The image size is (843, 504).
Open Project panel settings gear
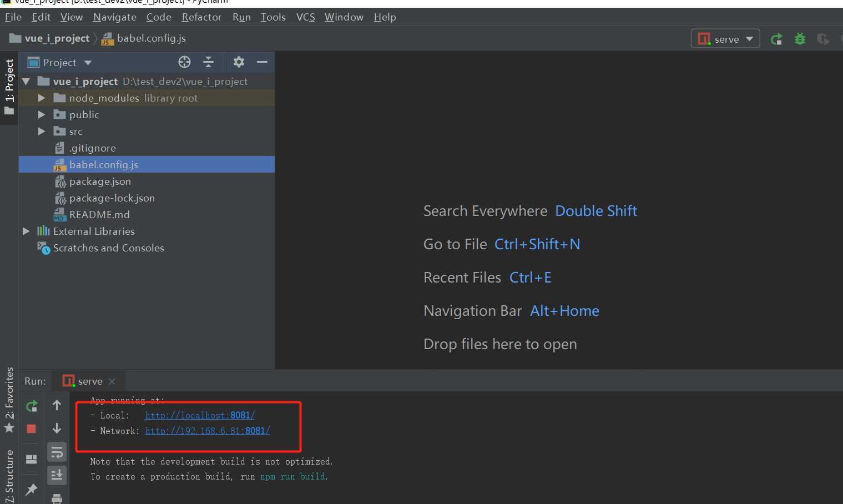239,62
